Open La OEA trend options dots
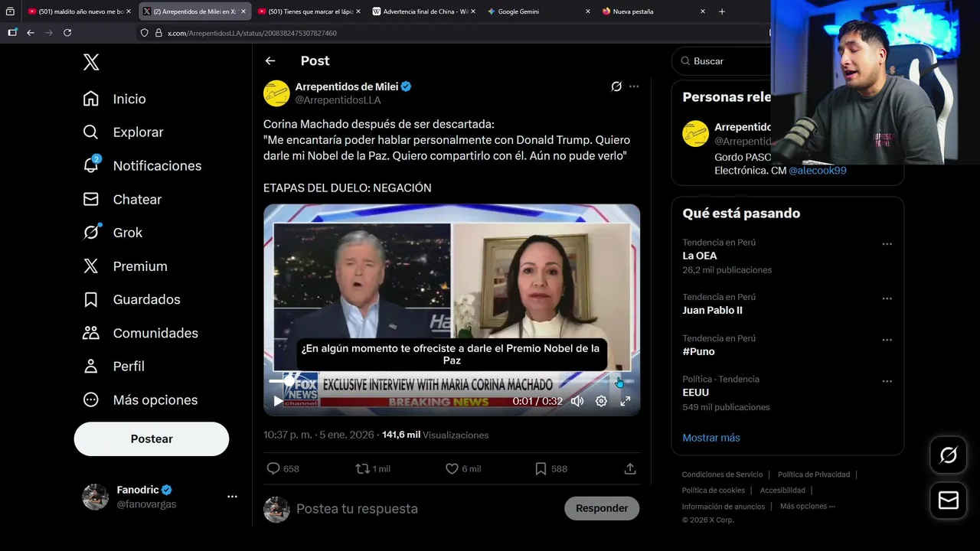Image resolution: width=980 pixels, height=551 pixels. click(x=887, y=244)
